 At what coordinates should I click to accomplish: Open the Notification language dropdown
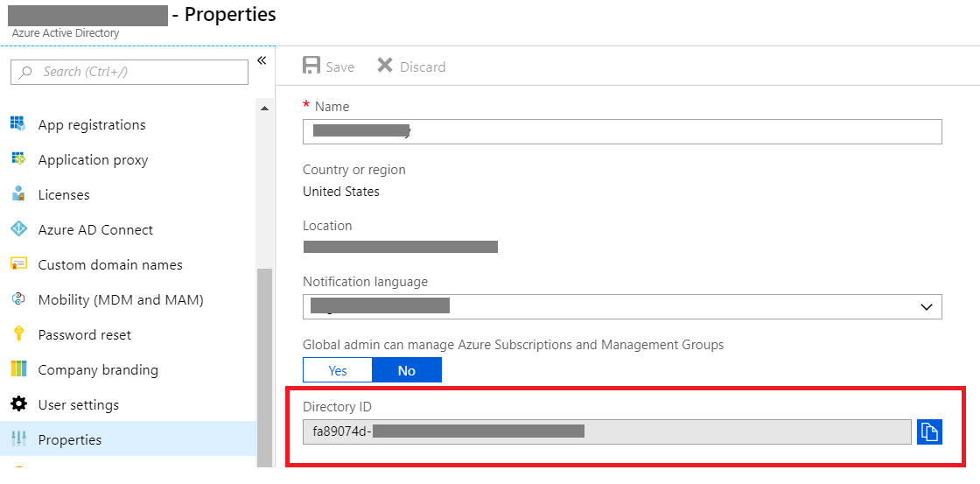click(622, 307)
